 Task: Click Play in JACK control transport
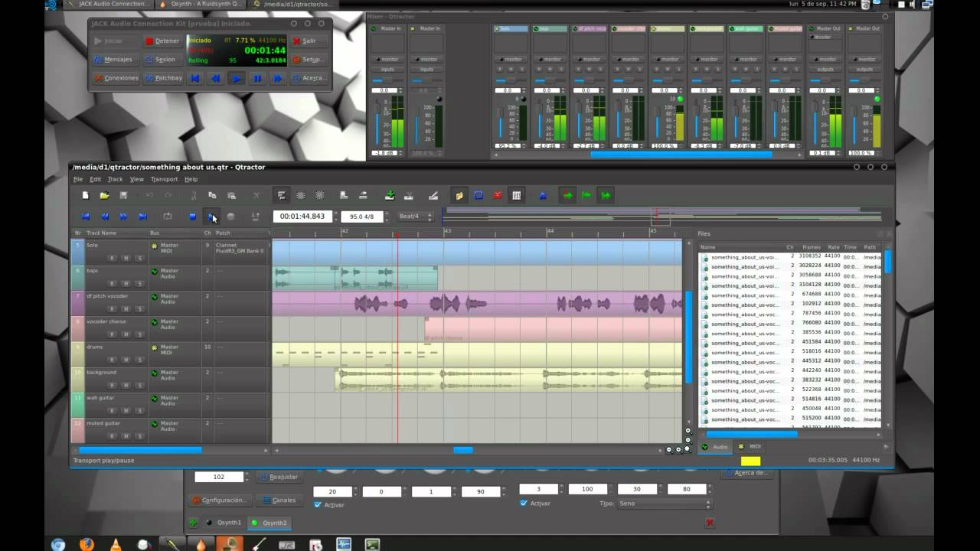237,78
